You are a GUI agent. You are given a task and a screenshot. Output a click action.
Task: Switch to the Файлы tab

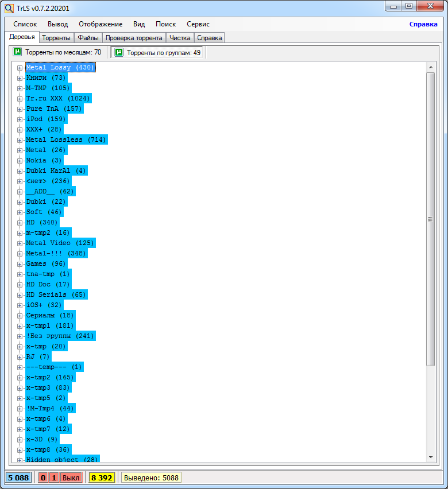tap(88, 38)
